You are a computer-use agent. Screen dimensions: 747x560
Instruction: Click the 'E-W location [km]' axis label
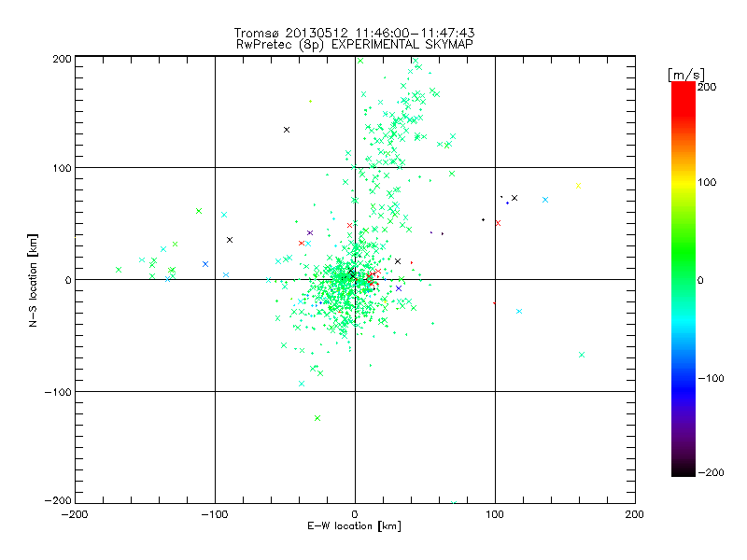(354, 526)
